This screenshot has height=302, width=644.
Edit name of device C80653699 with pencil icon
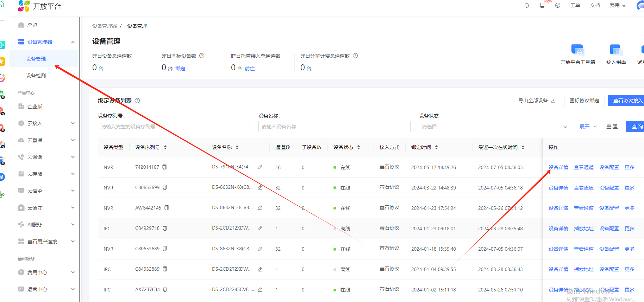(260, 187)
